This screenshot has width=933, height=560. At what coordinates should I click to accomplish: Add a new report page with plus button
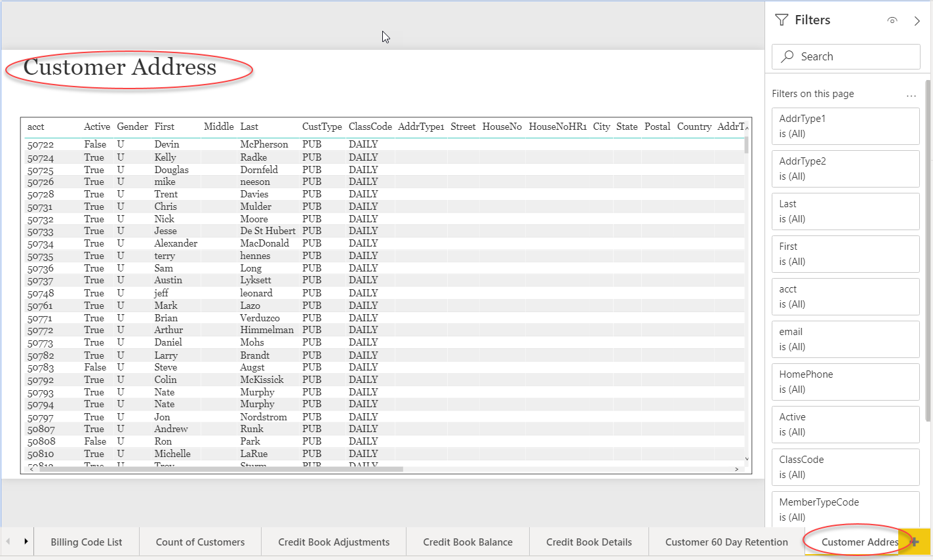[x=915, y=542]
